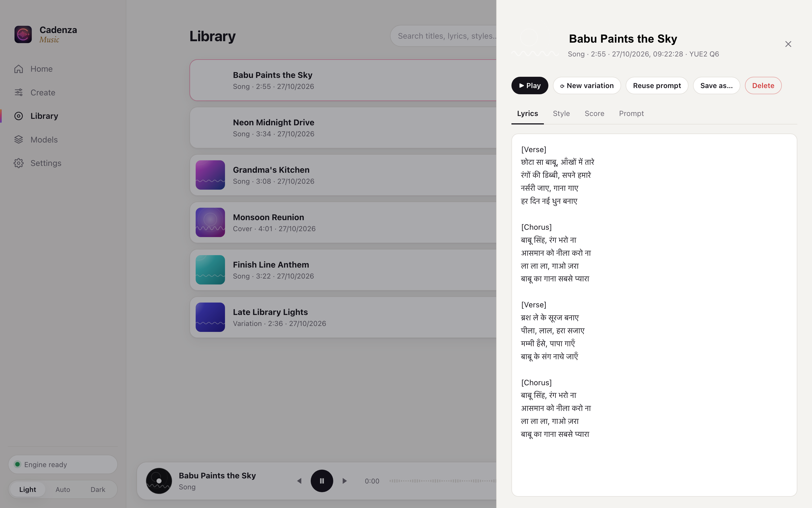Switch to the Prompt tab

[x=631, y=113]
